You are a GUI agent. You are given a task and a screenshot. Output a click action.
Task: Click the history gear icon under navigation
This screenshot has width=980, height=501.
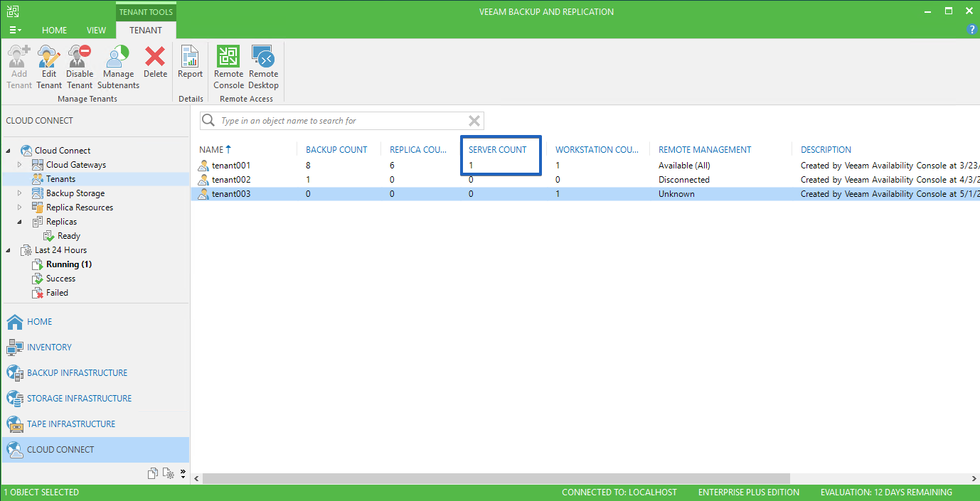point(169,473)
